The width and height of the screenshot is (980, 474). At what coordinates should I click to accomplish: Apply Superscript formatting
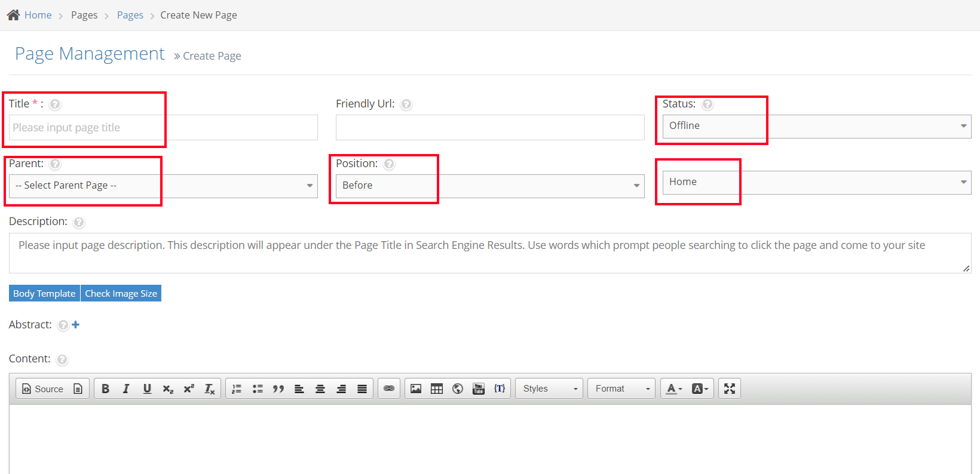[x=189, y=389]
